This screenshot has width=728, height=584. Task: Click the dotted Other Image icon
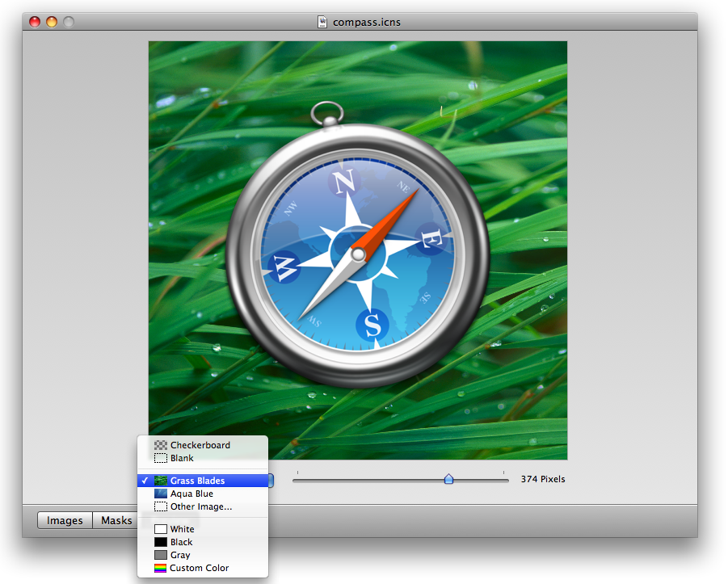pyautogui.click(x=161, y=506)
